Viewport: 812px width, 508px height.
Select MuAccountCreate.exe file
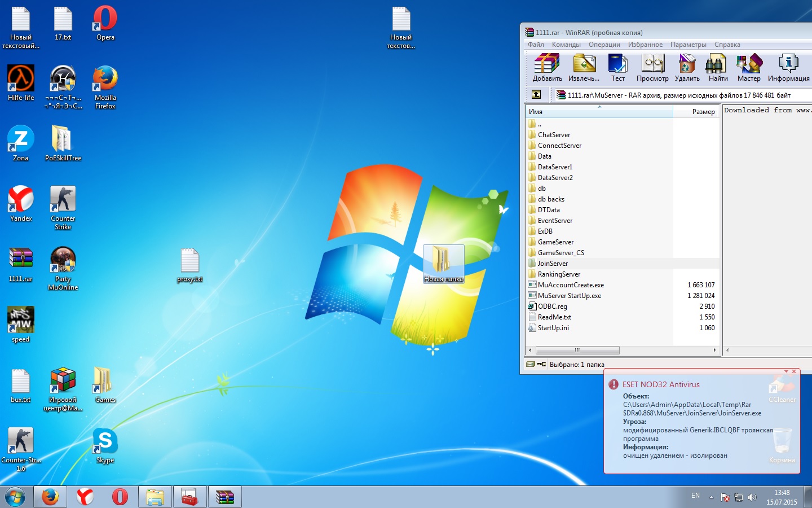pyautogui.click(x=571, y=285)
